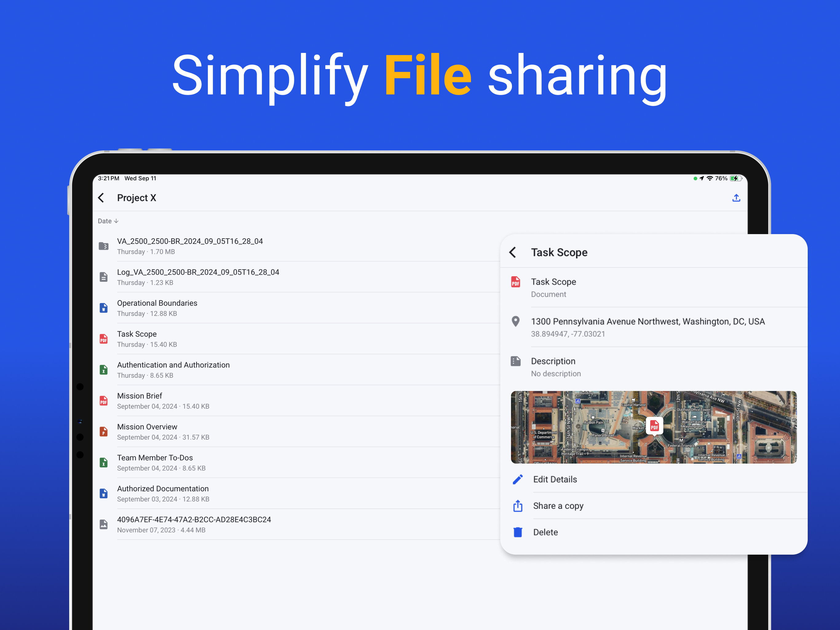Open the Mission Overview file name
This screenshot has height=630, width=840.
(x=147, y=427)
